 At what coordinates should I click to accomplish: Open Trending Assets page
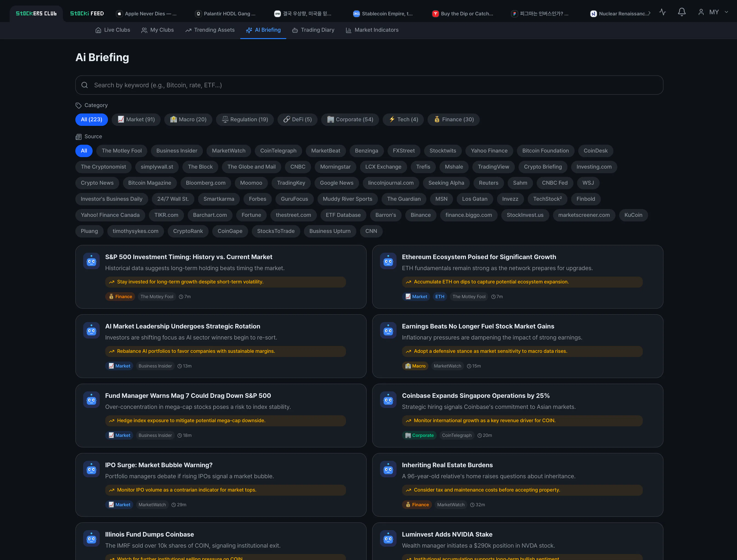point(210,30)
